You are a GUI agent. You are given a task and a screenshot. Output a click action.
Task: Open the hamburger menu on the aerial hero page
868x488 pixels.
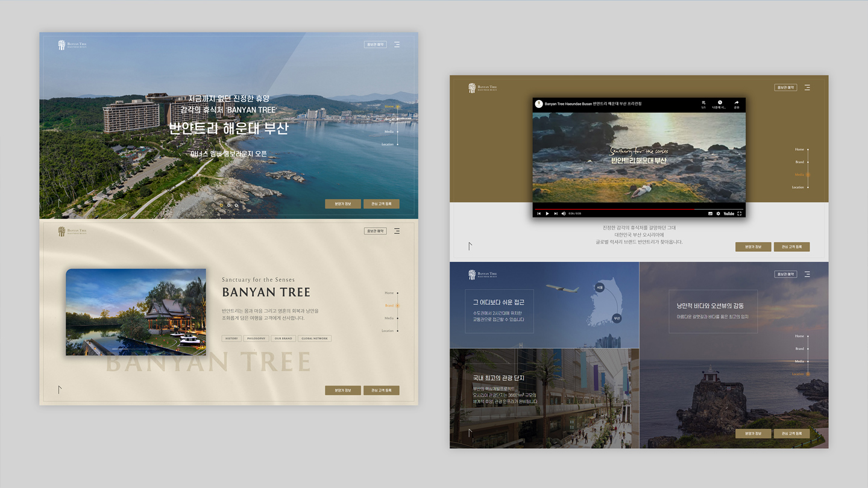397,45
